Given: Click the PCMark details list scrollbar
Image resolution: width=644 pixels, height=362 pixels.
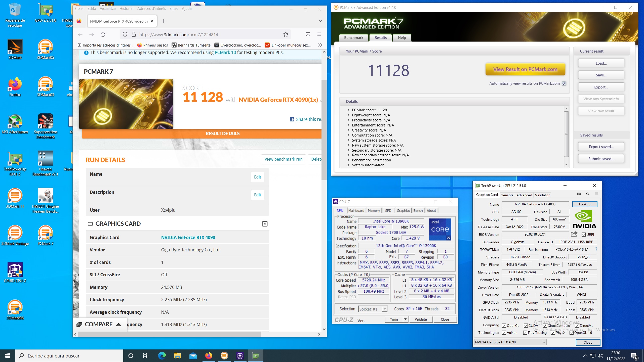Looking at the screenshot, I should point(566,134).
